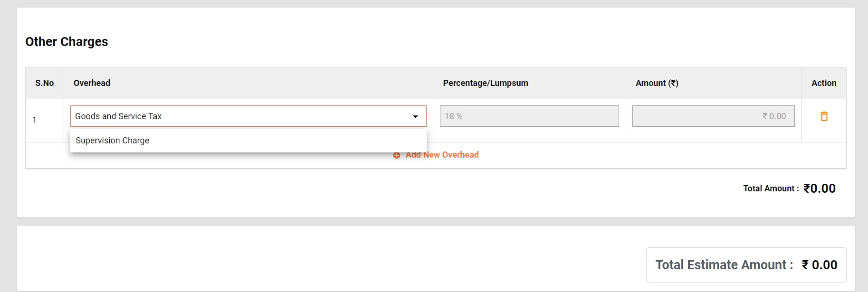Click the Action column header
The height and width of the screenshot is (292, 868).
824,83
